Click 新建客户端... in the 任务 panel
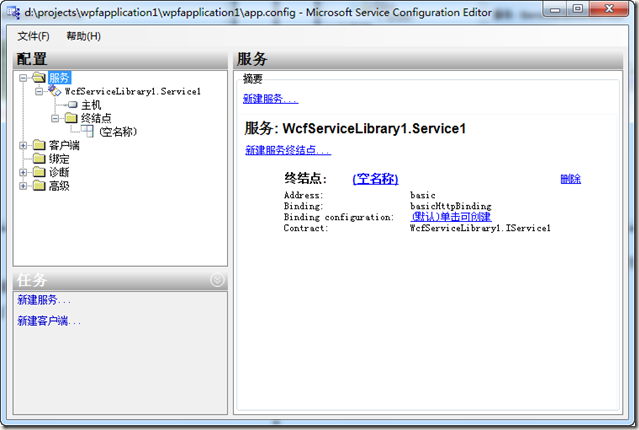 tap(49, 321)
